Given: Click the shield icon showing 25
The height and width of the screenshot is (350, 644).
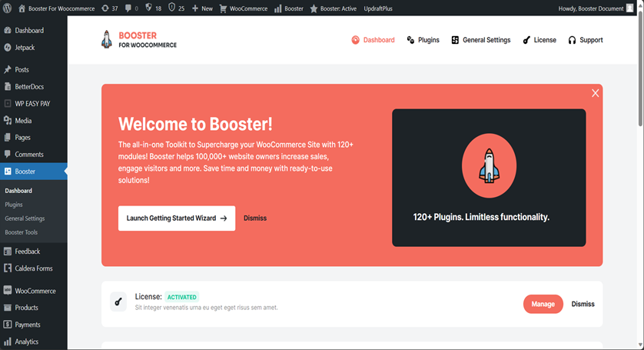Looking at the screenshot, I should pyautogui.click(x=176, y=8).
